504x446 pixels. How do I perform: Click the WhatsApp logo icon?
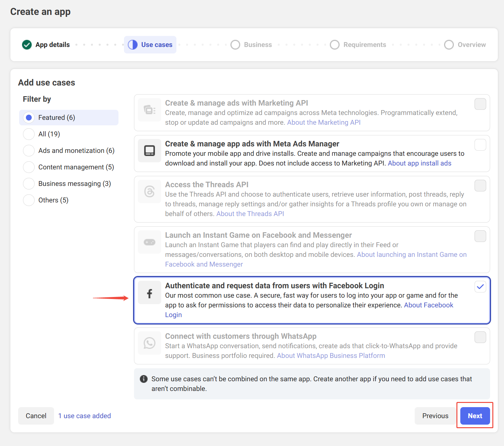pos(149,343)
